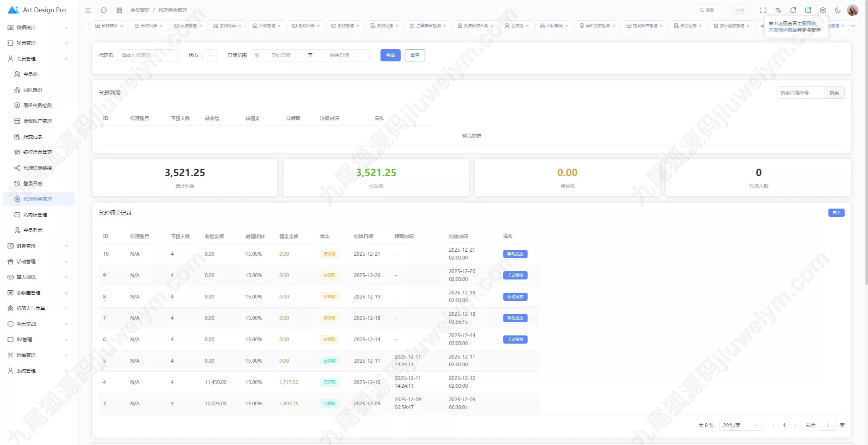868x445 pixels.
Task: Click the page refresh icon
Action: coord(104,10)
